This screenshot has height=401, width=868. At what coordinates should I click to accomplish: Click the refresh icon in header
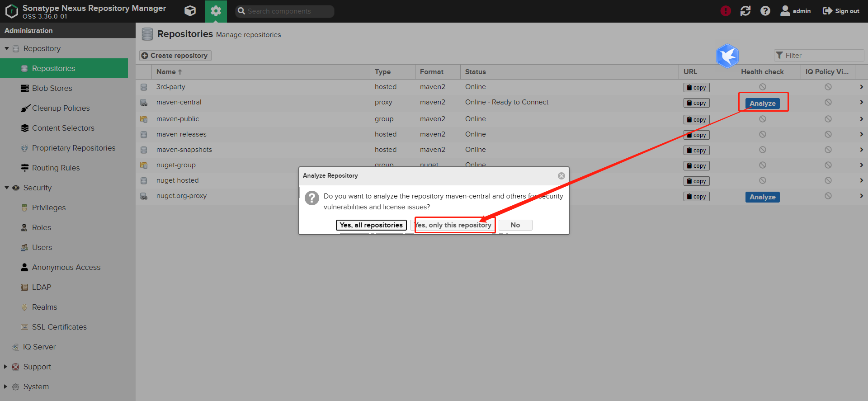tap(745, 11)
